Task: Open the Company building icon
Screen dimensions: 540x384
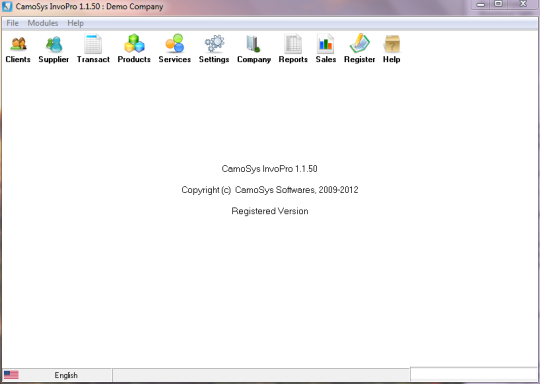Action: coord(253,44)
